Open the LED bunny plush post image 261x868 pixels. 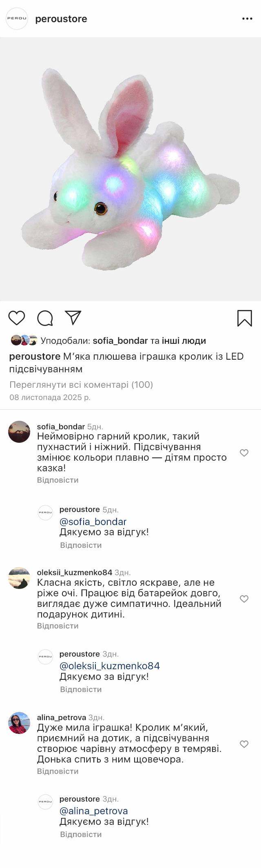coord(130,169)
